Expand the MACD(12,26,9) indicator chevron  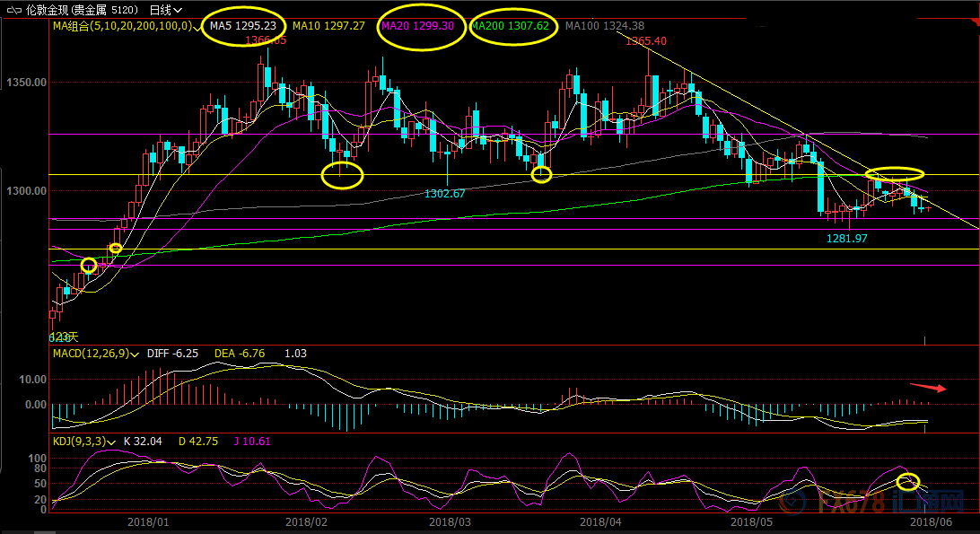135,355
